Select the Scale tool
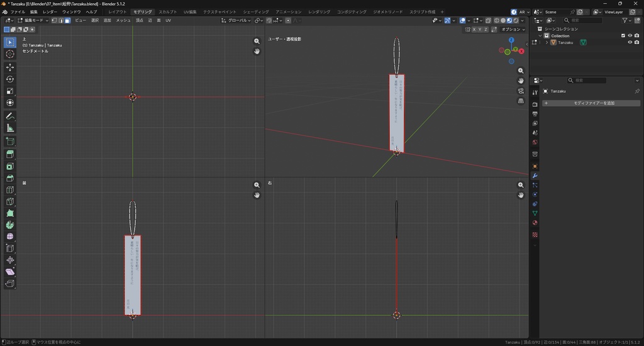644x346 pixels. 10,91
